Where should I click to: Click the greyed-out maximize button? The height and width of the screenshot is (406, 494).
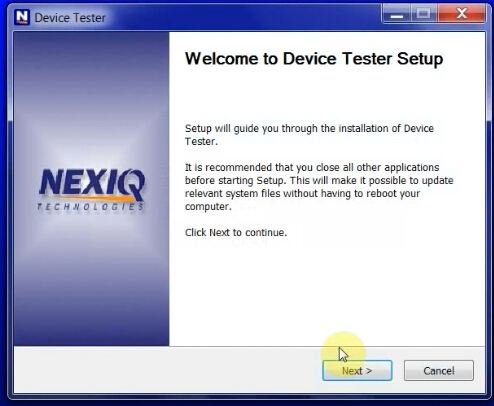tap(424, 14)
